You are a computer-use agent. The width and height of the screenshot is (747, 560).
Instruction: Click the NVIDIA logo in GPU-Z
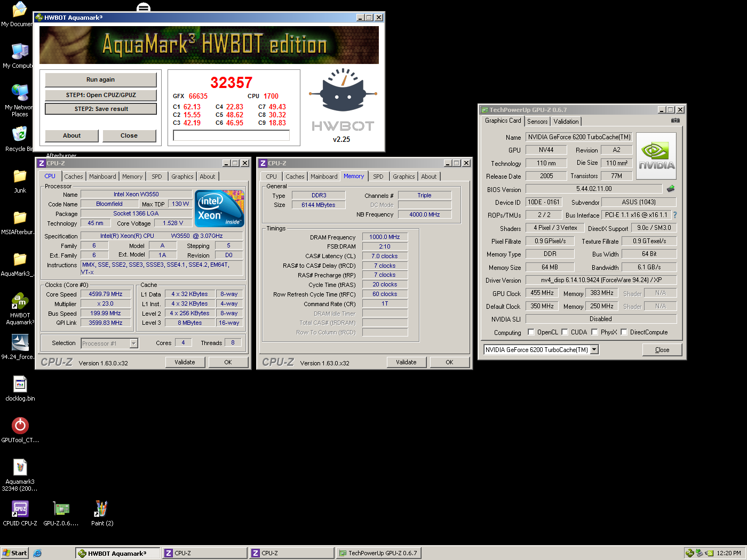656,156
